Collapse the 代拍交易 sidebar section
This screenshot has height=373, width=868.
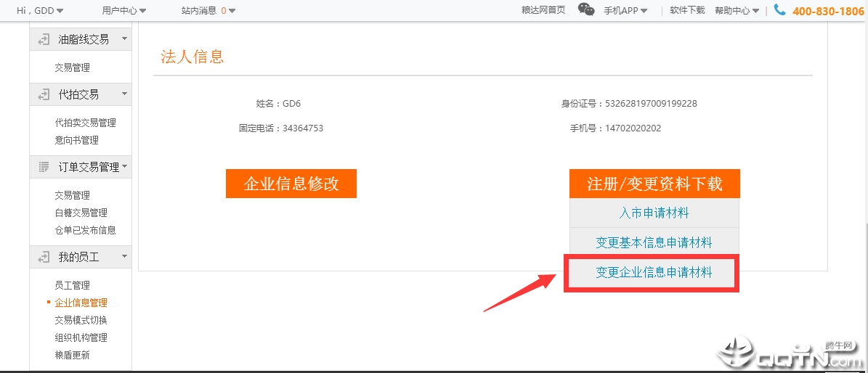(x=124, y=94)
